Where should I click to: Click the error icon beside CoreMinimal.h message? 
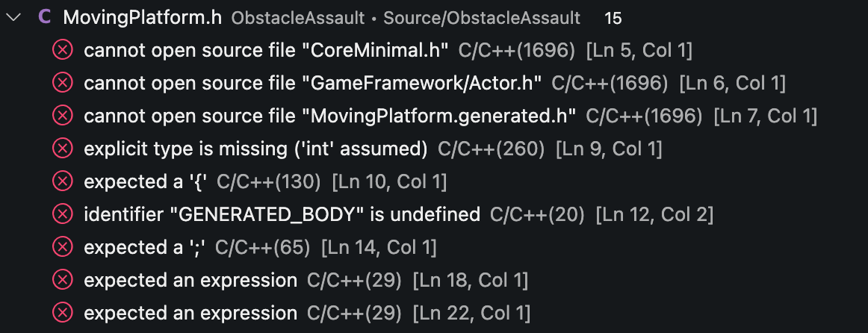[63, 50]
